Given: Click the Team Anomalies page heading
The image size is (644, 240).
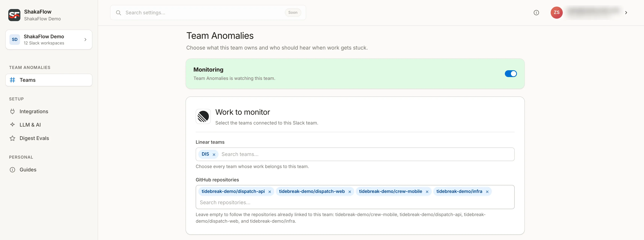Looking at the screenshot, I should point(220,36).
